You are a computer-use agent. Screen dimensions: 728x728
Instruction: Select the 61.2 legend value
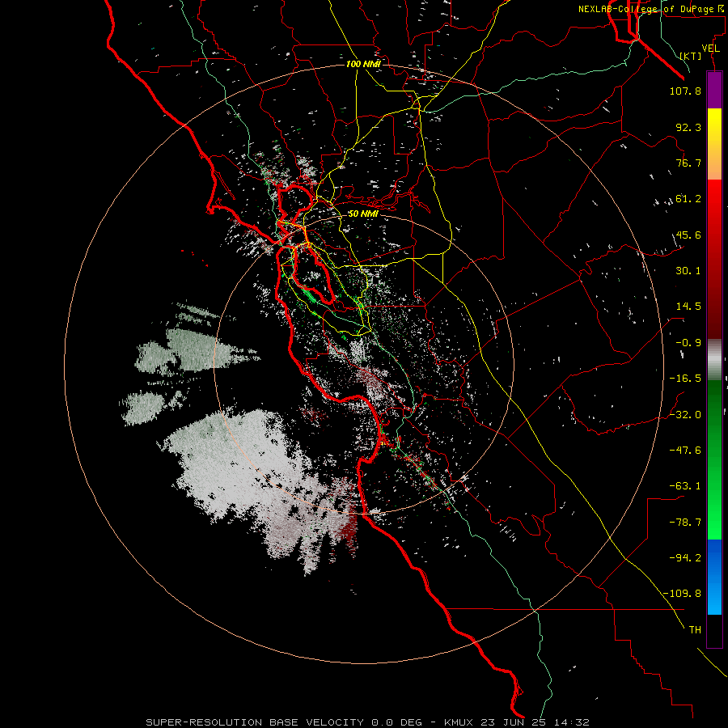pos(688,199)
